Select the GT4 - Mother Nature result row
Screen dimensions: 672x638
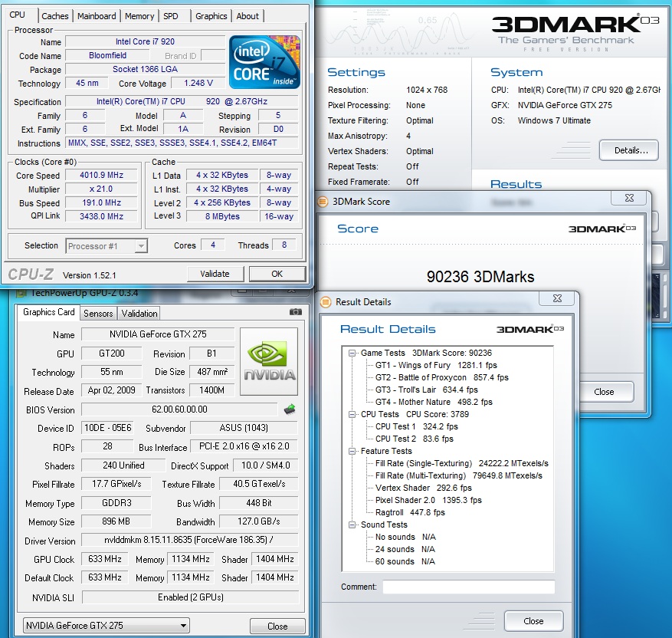point(434,402)
